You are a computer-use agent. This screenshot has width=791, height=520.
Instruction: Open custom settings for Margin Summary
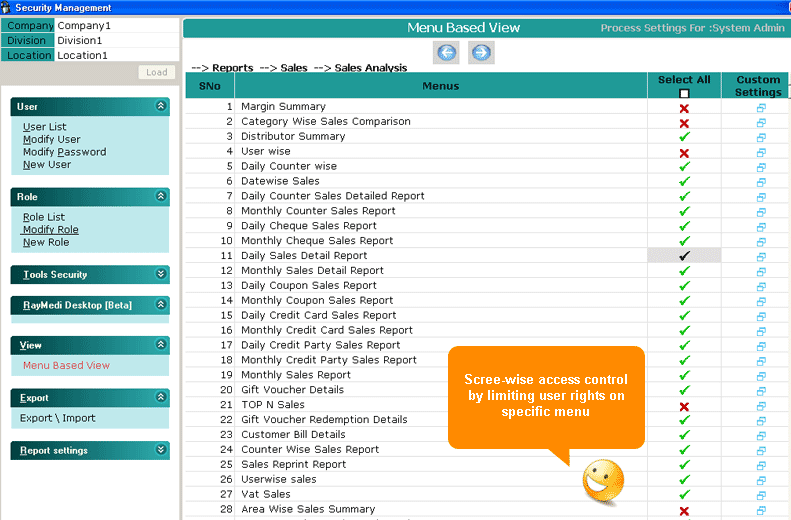point(760,107)
